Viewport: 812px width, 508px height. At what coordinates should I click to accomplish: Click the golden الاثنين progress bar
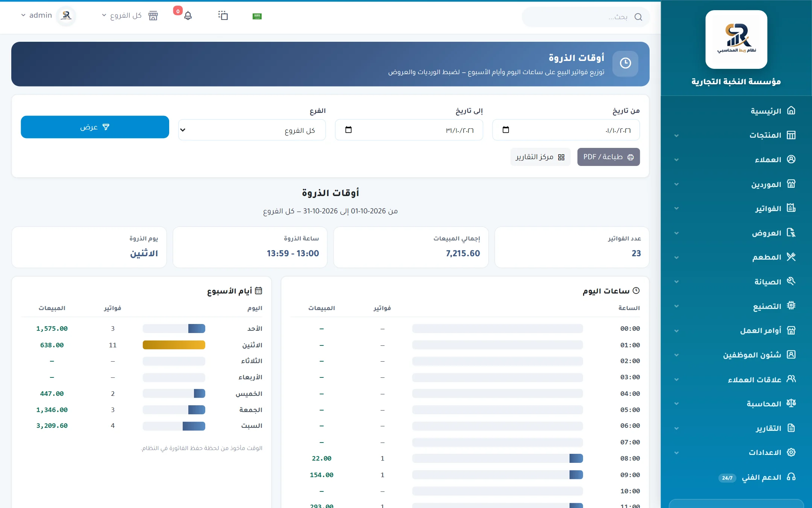click(x=174, y=345)
